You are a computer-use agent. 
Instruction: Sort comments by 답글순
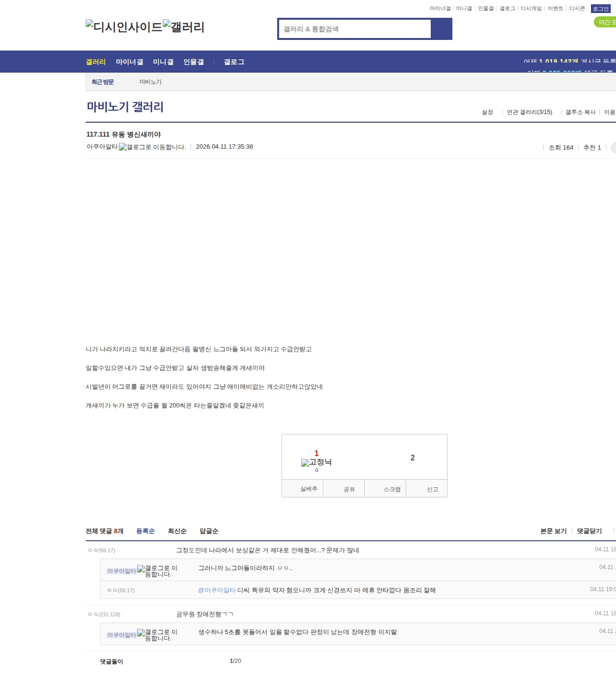(x=209, y=531)
